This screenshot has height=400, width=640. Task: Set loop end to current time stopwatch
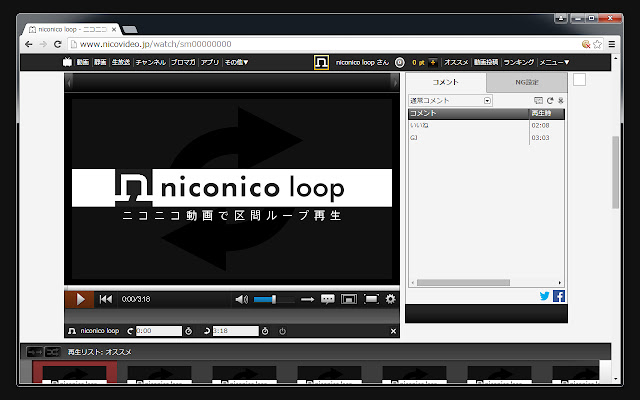[265, 331]
